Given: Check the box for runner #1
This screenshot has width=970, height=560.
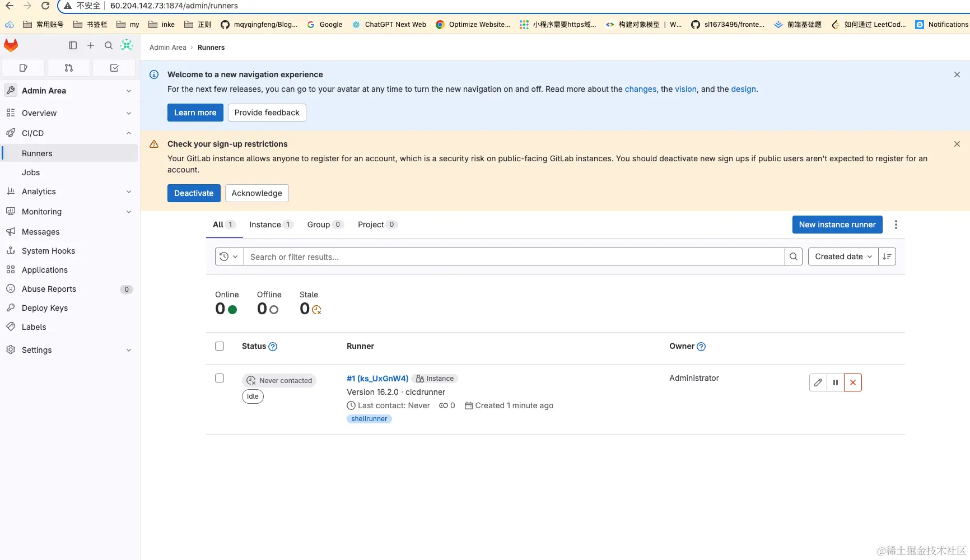Looking at the screenshot, I should pos(220,378).
